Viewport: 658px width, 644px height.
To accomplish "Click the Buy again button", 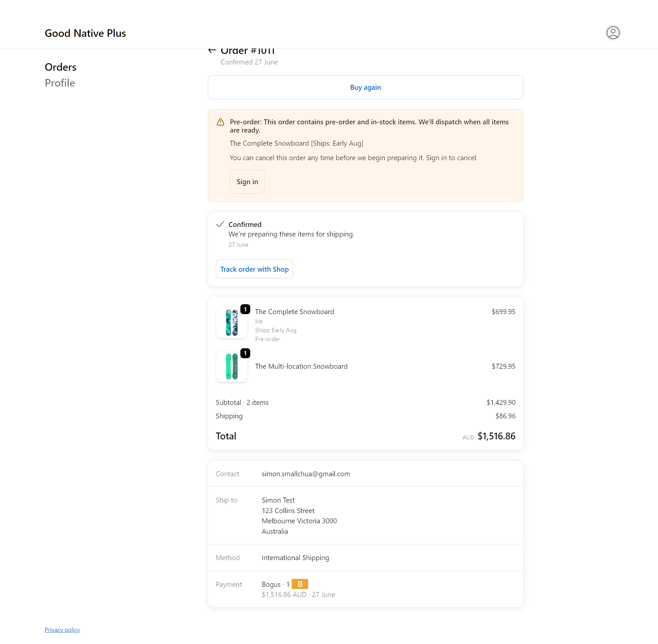I will click(x=366, y=87).
